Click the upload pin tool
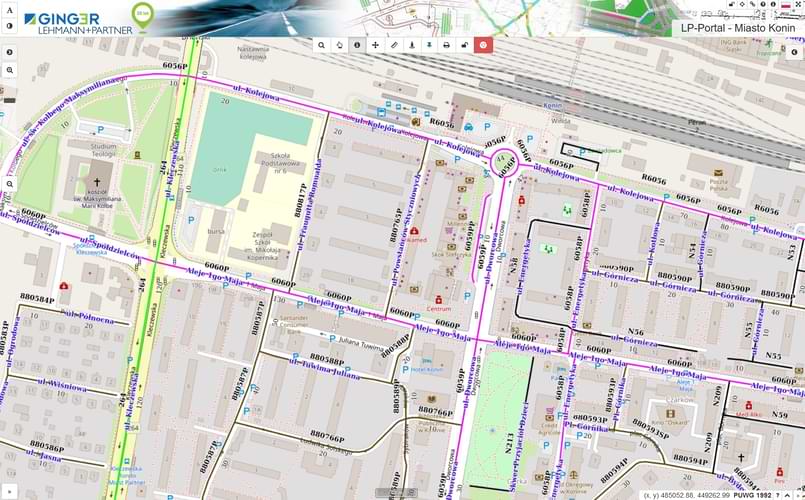The image size is (805, 500). click(x=411, y=45)
